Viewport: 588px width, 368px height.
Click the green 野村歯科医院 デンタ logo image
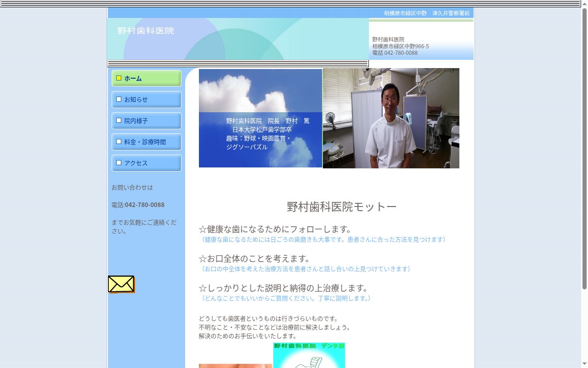(x=309, y=355)
